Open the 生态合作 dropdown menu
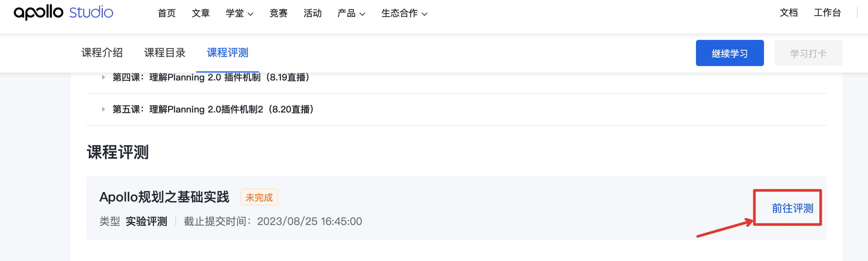Screen dimensions: 868x261 [404, 13]
